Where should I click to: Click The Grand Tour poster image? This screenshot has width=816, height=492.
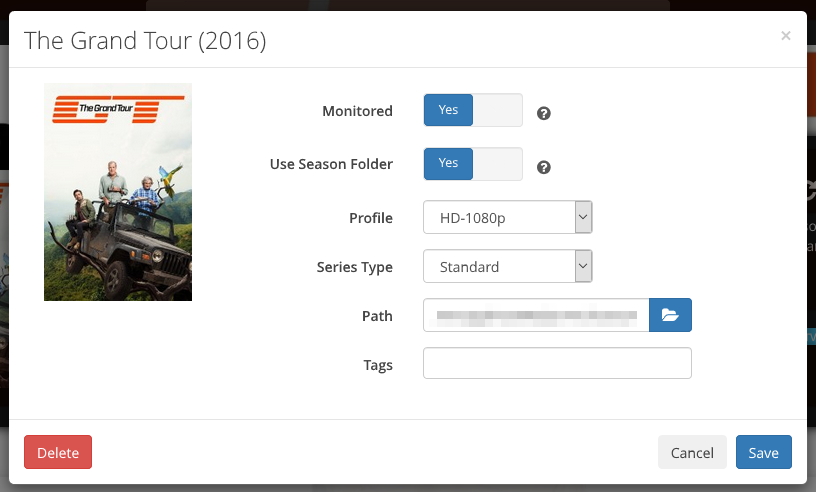click(118, 192)
